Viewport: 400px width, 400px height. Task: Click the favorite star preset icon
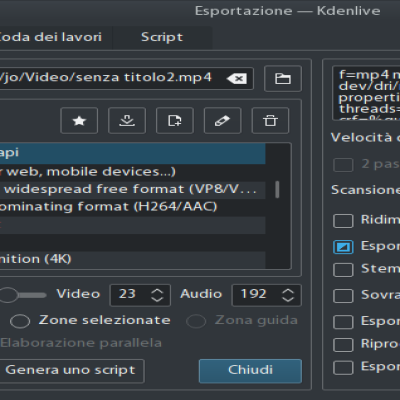(x=79, y=120)
